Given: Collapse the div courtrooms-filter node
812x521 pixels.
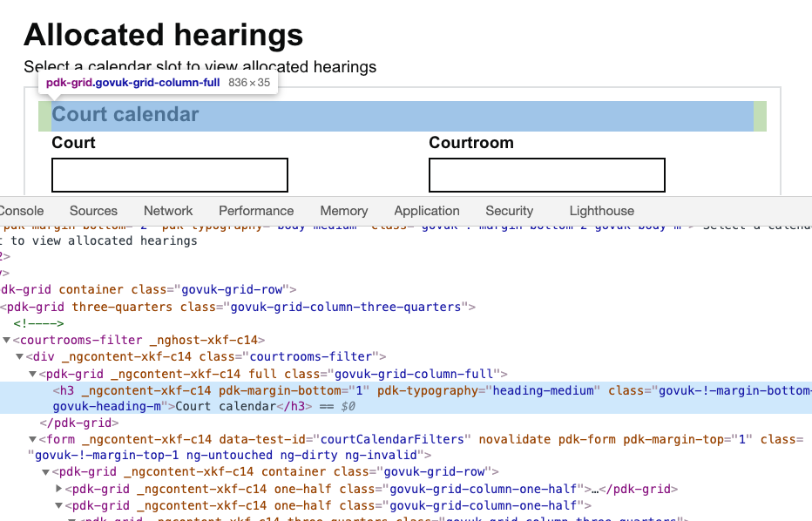Looking at the screenshot, I should (20, 357).
